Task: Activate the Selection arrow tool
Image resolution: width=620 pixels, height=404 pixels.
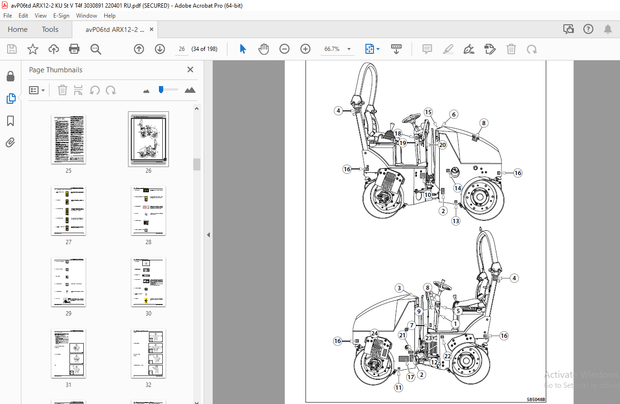Action: (242, 48)
